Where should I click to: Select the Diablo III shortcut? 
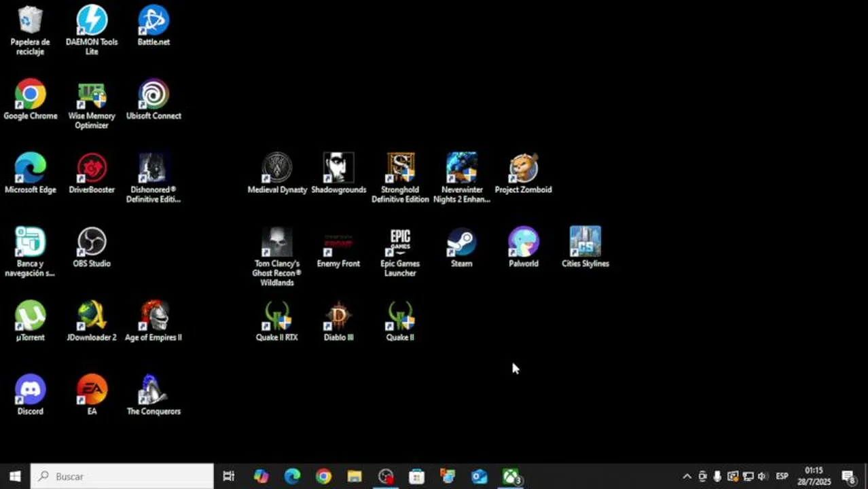click(338, 321)
